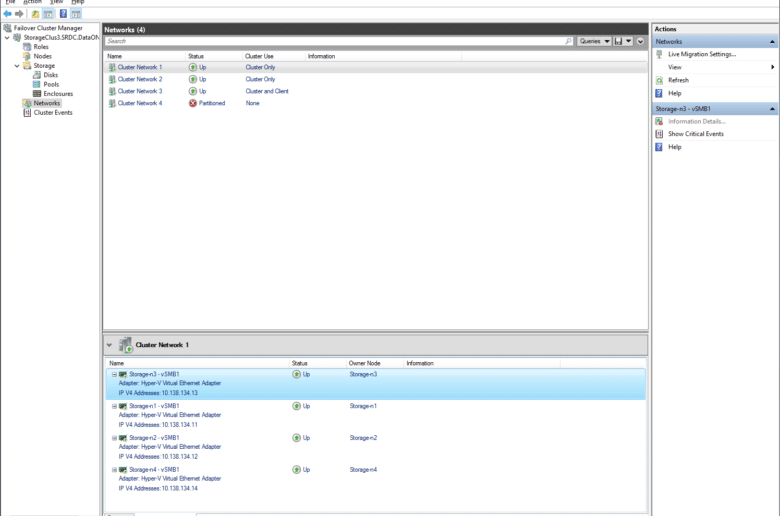Viewport: 780px width, 516px height.
Task: Click the Storage-n4 - vSMB1 adapter icon
Action: pyautogui.click(x=123, y=470)
